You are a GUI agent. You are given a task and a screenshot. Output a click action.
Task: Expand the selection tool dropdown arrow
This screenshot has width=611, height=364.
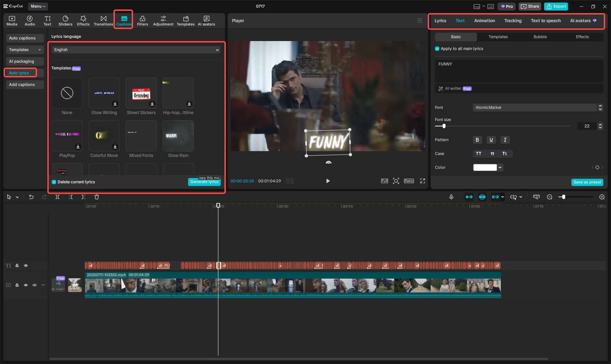(17, 197)
